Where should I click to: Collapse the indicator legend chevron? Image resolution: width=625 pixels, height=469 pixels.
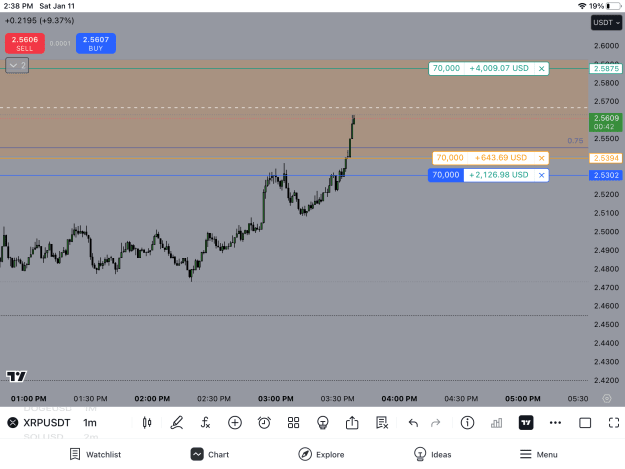pos(17,66)
